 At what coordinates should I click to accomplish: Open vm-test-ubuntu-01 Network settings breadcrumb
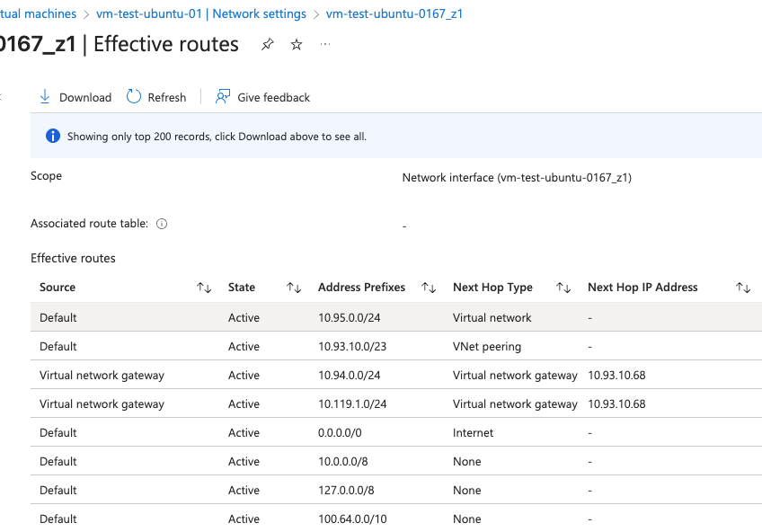click(x=201, y=13)
